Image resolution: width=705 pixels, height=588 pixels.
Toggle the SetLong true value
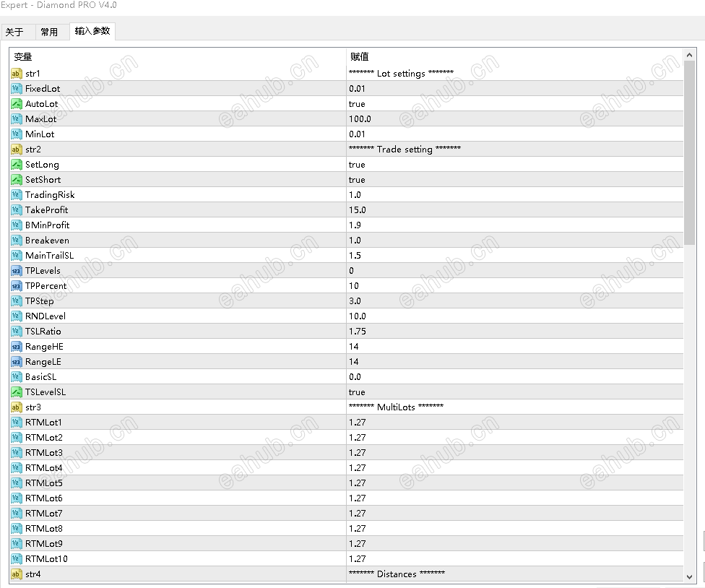pyautogui.click(x=357, y=165)
